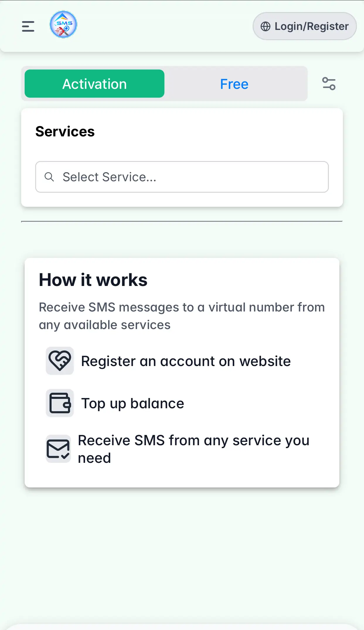Tap the bottom sheet panel edge
This screenshot has width=364, height=630.
coord(182,627)
